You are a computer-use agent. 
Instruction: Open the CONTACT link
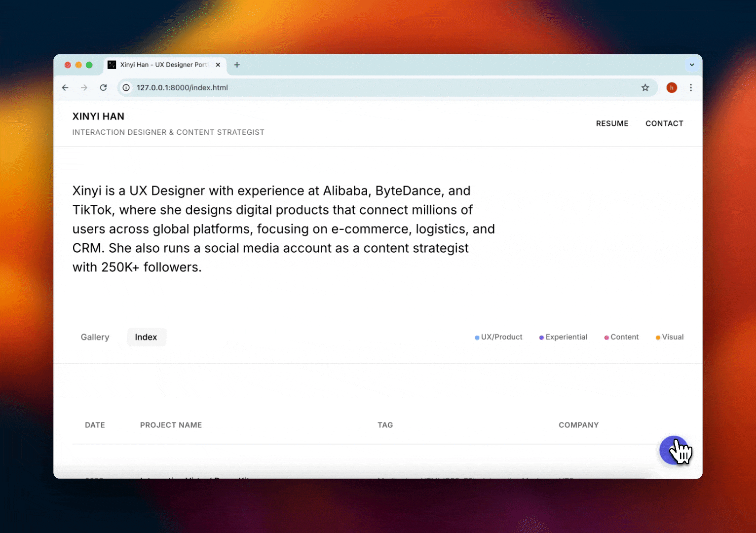point(664,123)
